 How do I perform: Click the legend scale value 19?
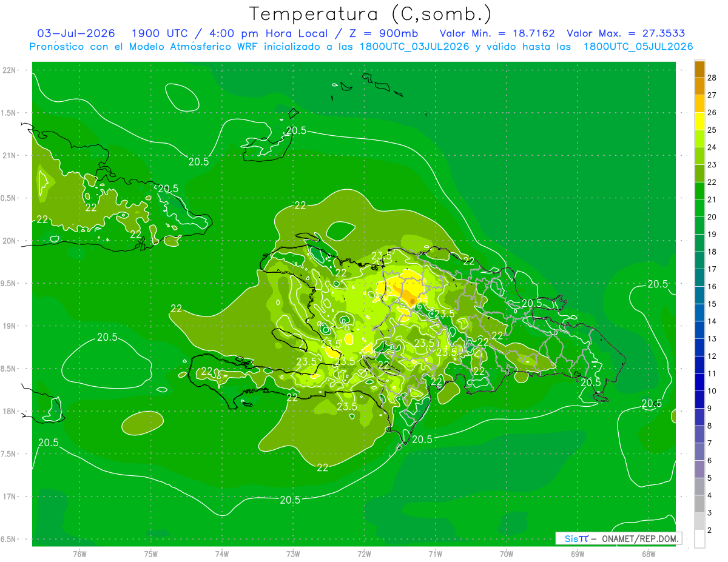pyautogui.click(x=712, y=234)
